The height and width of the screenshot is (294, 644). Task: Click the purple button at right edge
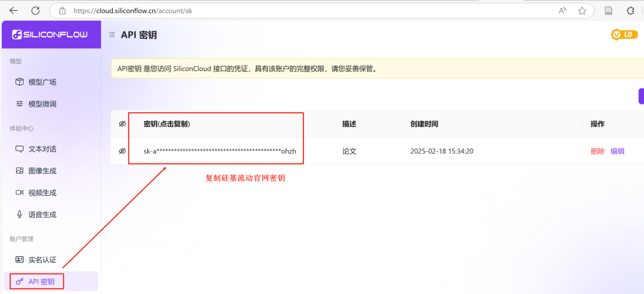tap(641, 96)
